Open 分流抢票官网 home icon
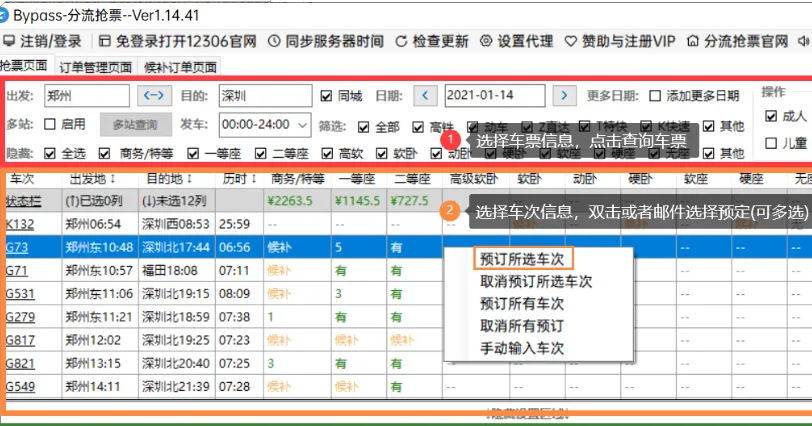Screen dimensions: 812x426 [693, 41]
